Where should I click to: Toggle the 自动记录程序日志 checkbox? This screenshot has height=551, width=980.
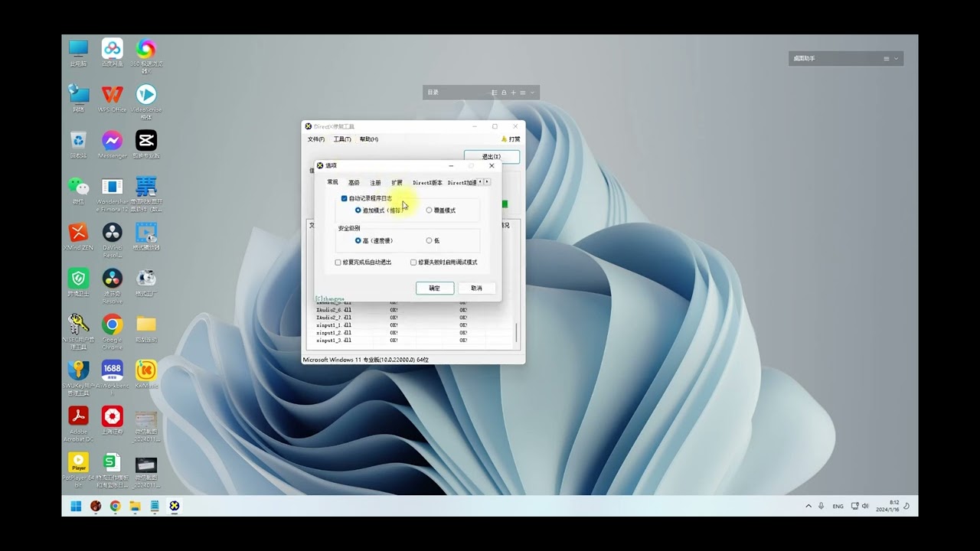344,198
